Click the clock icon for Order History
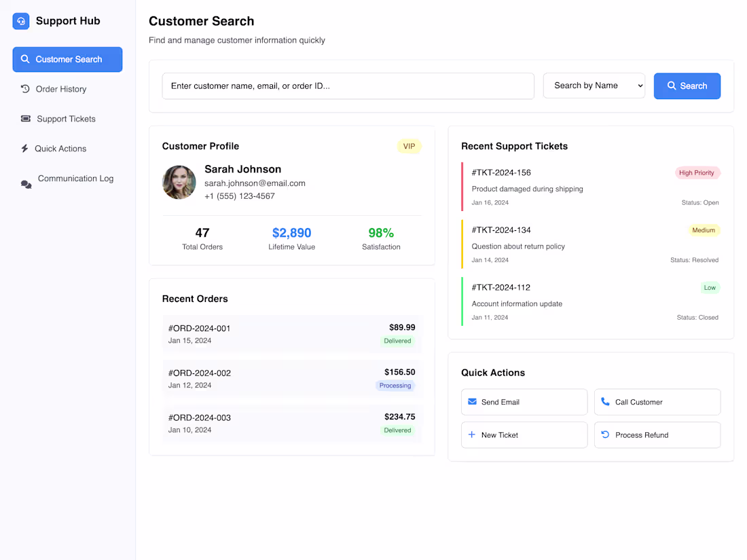 pyautogui.click(x=25, y=89)
